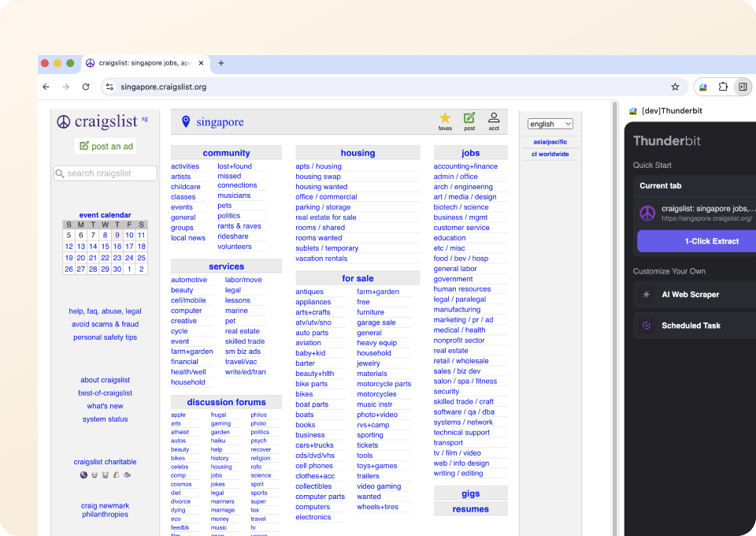Click the faves star icon
This screenshot has height=536, width=756.
[x=445, y=118]
